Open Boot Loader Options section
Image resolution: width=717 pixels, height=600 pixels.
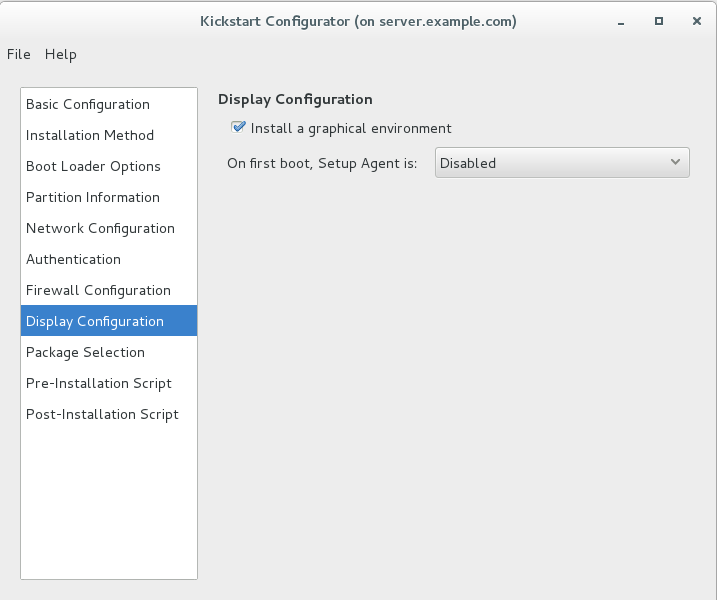point(93,166)
